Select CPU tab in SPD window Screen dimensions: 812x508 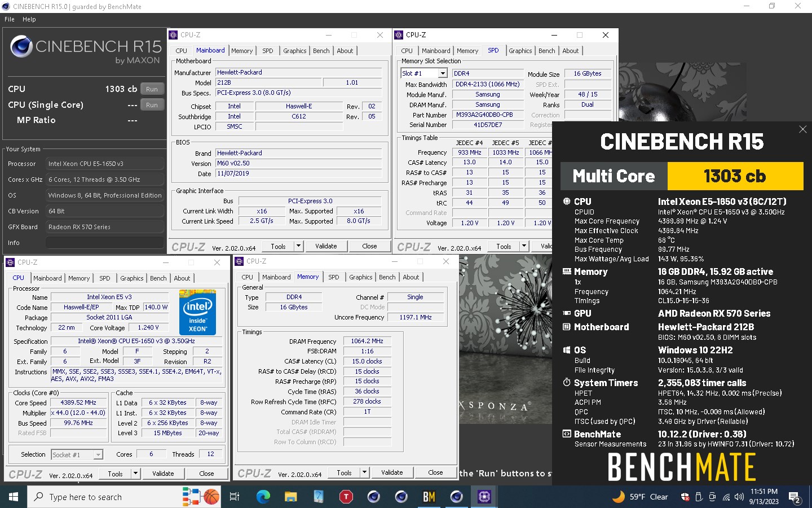pyautogui.click(x=407, y=51)
